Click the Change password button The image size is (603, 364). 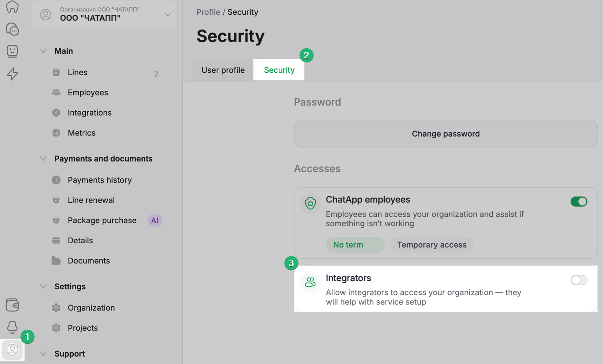(x=446, y=134)
